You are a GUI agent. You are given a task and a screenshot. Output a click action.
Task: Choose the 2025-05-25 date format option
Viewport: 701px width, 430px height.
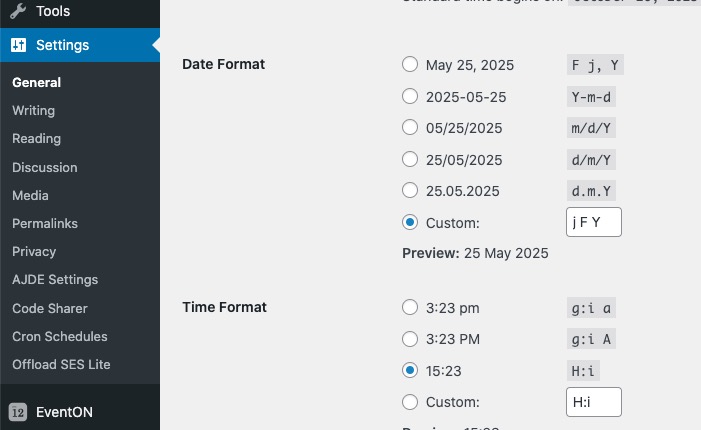(410, 96)
